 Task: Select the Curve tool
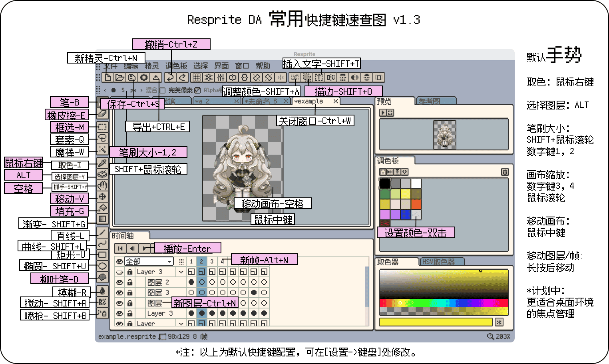[103, 243]
